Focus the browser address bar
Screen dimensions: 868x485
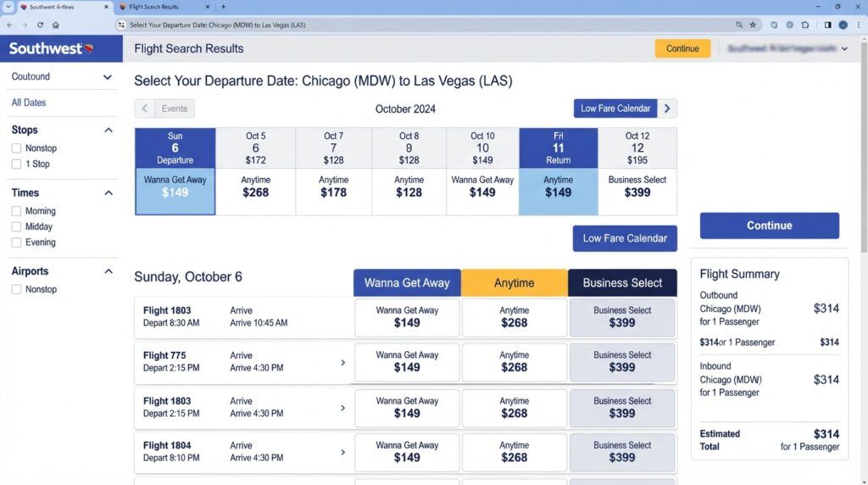426,25
